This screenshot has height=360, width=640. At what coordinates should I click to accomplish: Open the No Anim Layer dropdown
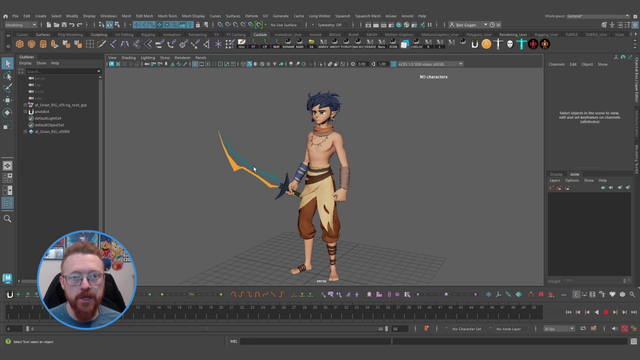pyautogui.click(x=511, y=329)
